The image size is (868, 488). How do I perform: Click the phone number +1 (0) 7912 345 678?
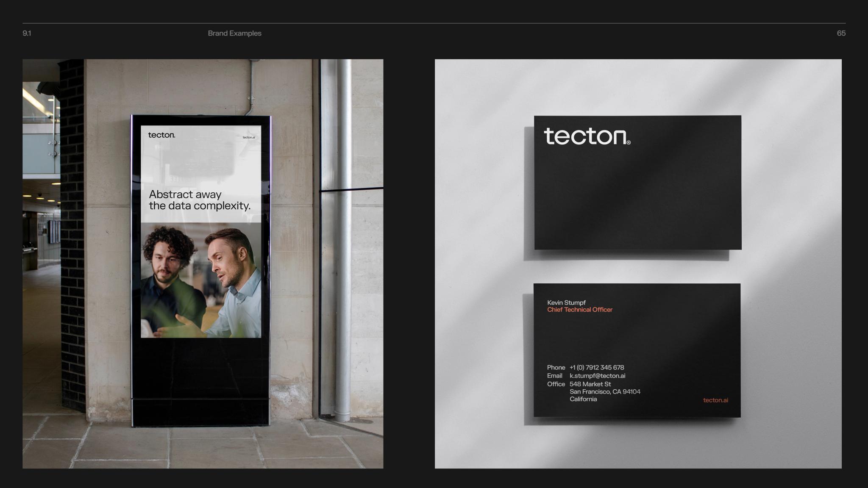[597, 367]
